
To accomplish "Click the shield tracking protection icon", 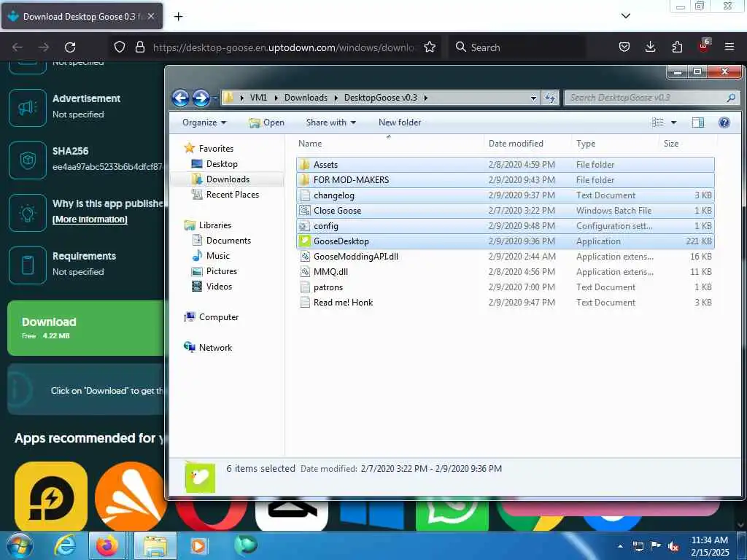I will (120, 47).
